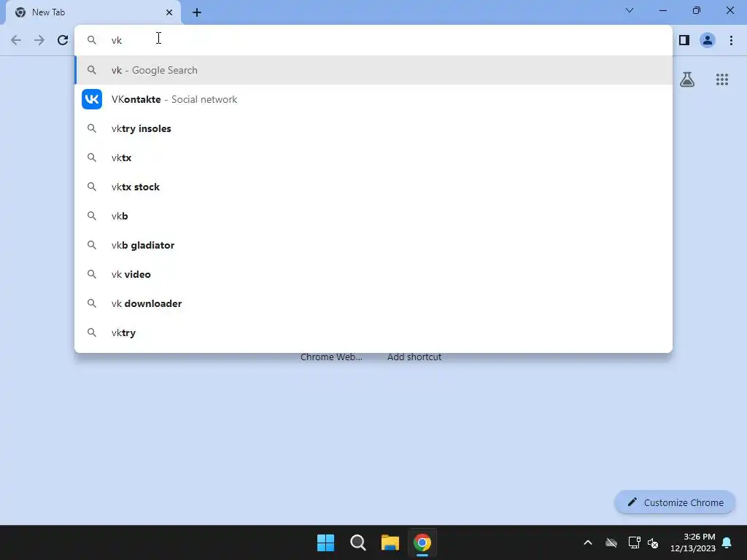Toggle the side panel icon
The width and height of the screenshot is (747, 560).
684,40
